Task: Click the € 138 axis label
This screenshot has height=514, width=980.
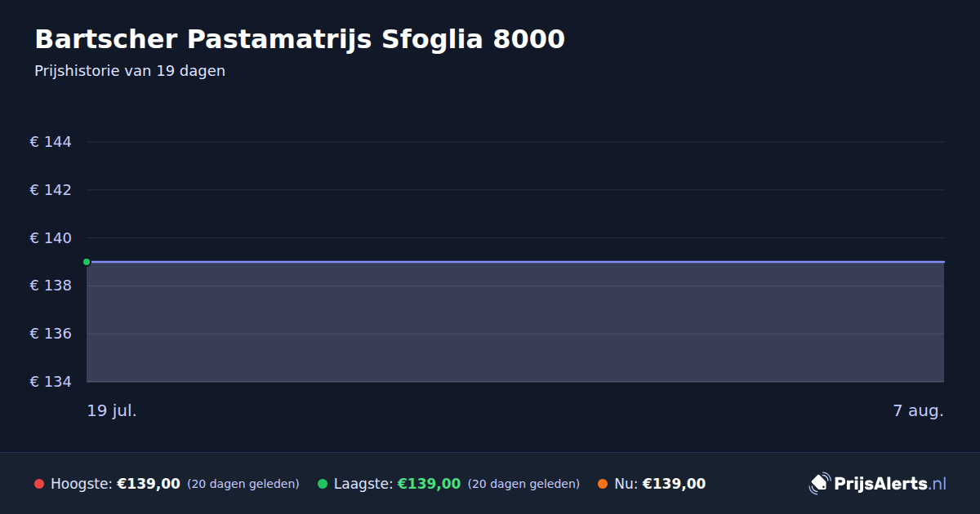Action: (x=51, y=286)
